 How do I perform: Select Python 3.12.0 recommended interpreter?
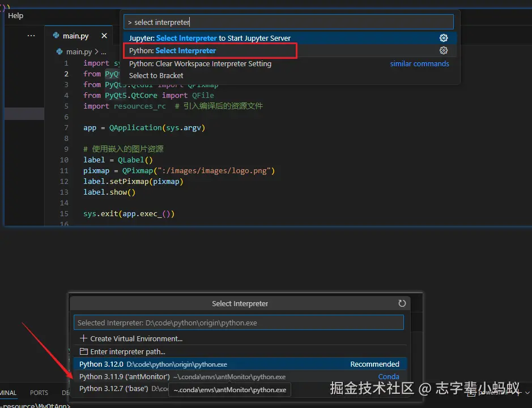coord(240,364)
